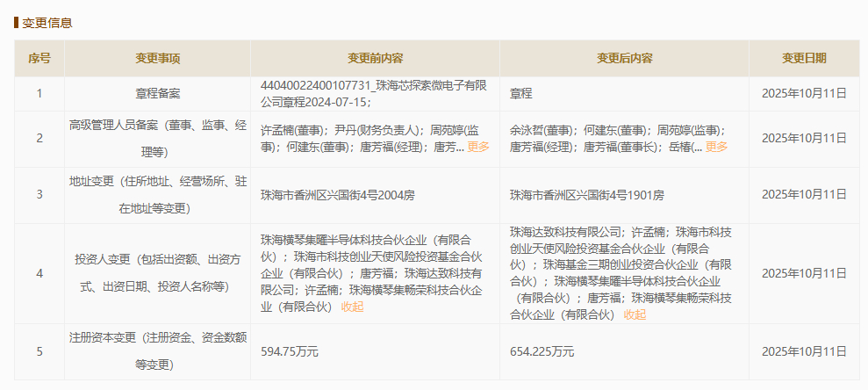Select the '章程备案' change item cell
Image resolution: width=868 pixels, height=390 pixels.
pos(157,92)
